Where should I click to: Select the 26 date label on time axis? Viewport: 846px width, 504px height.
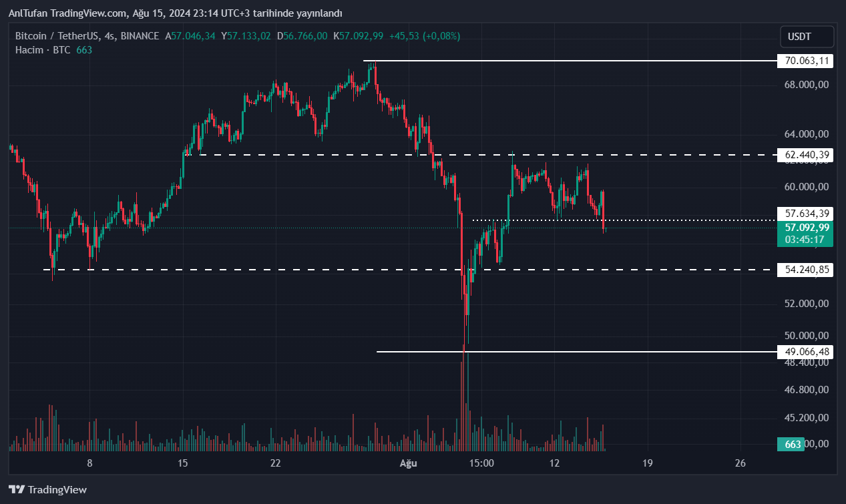[x=739, y=463]
